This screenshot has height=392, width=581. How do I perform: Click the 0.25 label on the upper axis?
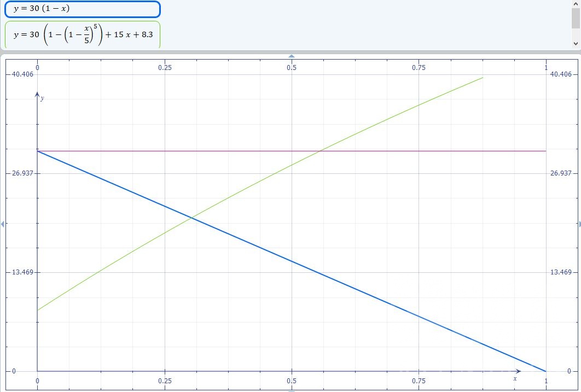165,68
